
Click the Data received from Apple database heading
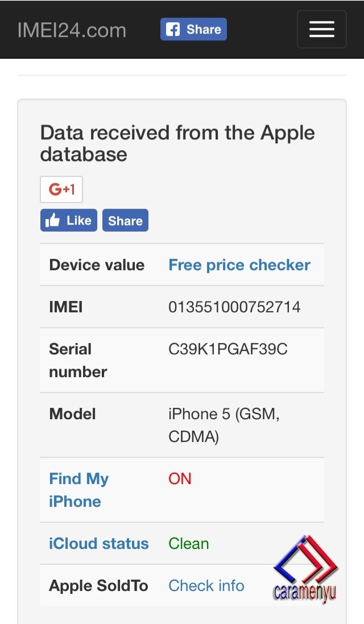point(177,143)
